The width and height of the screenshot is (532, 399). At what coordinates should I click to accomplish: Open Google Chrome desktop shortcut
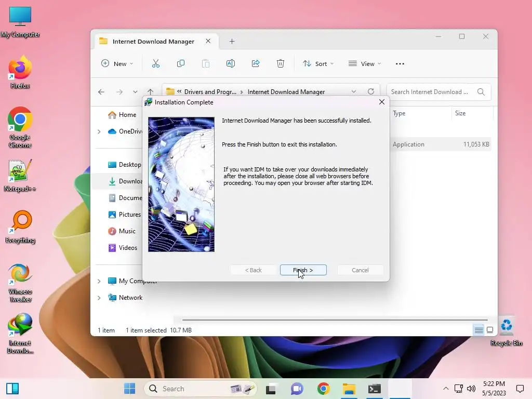click(20, 128)
